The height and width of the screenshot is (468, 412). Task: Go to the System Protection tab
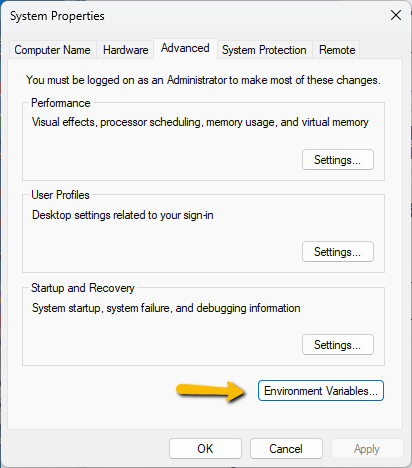pyautogui.click(x=264, y=50)
